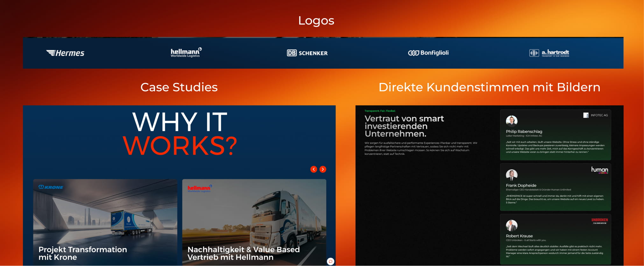Click Leiter Marketing - IGH Infotec AG subtitle
Screen dimensions: 644x266
[524, 136]
